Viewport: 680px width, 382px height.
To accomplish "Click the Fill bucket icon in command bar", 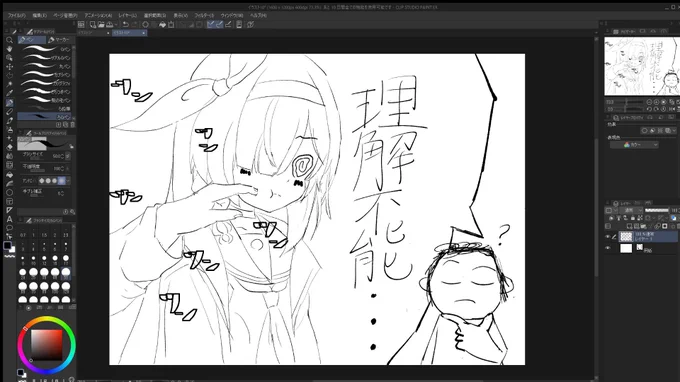I will [x=163, y=25].
